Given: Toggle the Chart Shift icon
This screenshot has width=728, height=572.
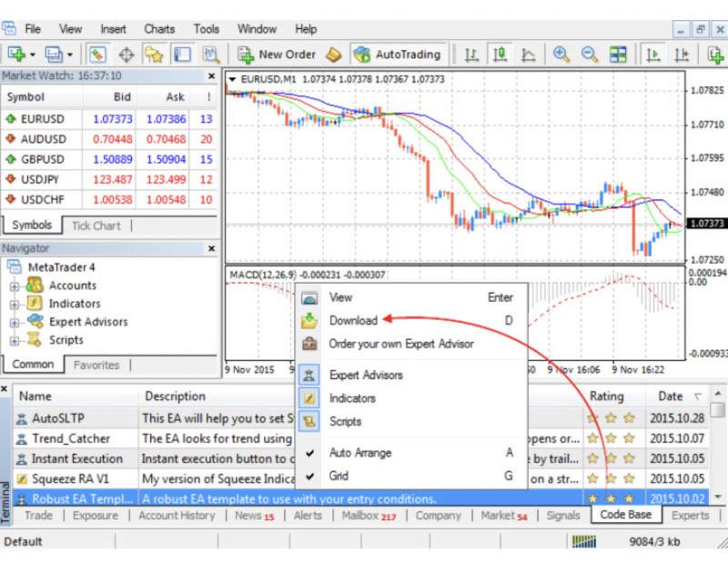Looking at the screenshot, I should pyautogui.click(x=681, y=55).
